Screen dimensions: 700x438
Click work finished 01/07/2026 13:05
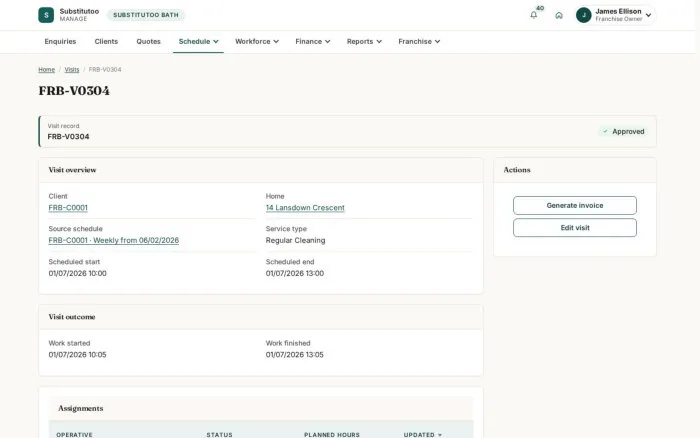point(295,355)
